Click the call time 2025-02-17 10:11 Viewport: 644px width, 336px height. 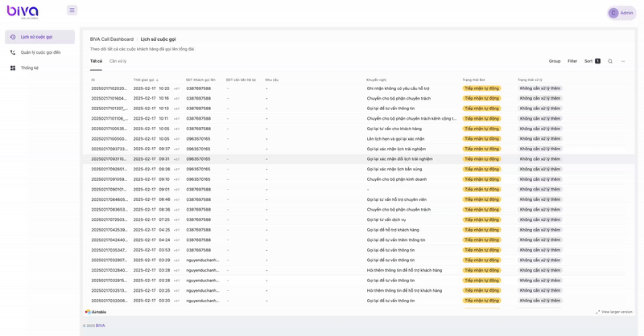pos(151,118)
